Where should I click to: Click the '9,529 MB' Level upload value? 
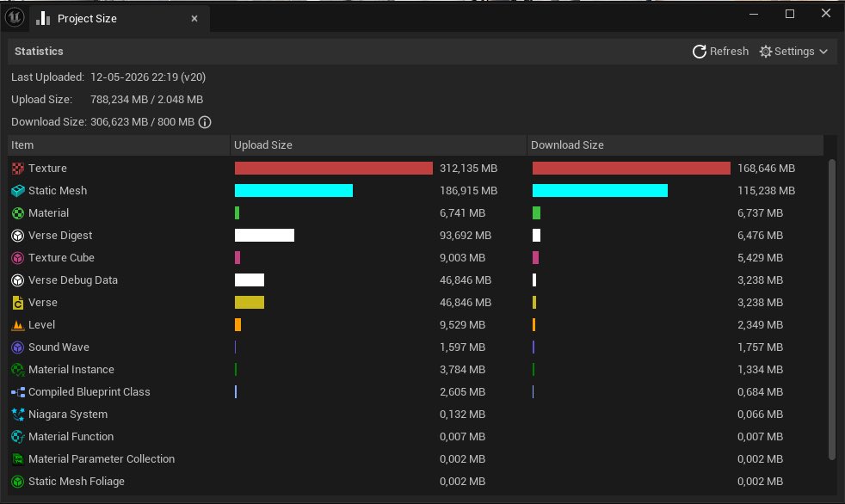click(462, 325)
